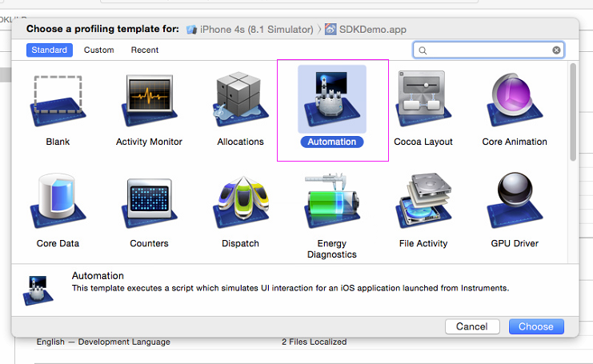Select the File Activity hard drive icon

tap(423, 201)
